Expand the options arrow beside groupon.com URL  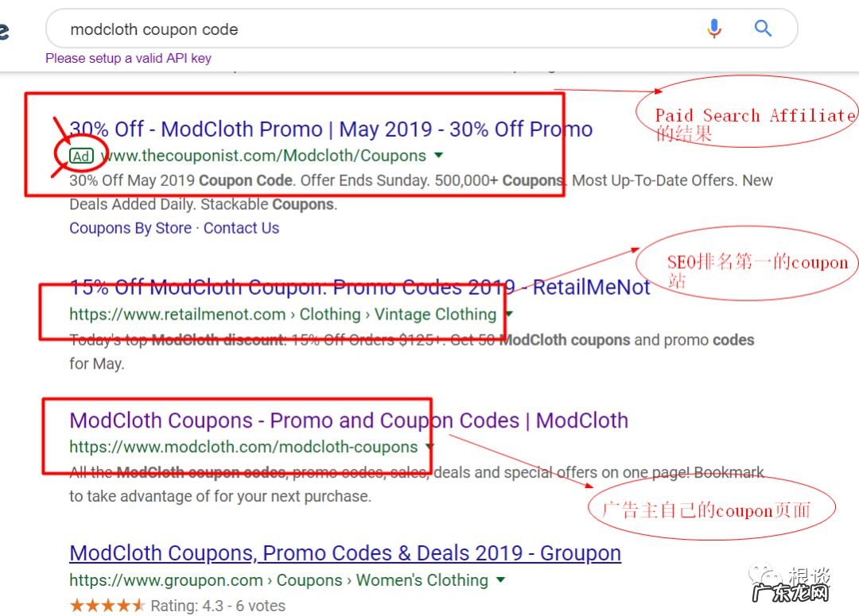(x=499, y=580)
